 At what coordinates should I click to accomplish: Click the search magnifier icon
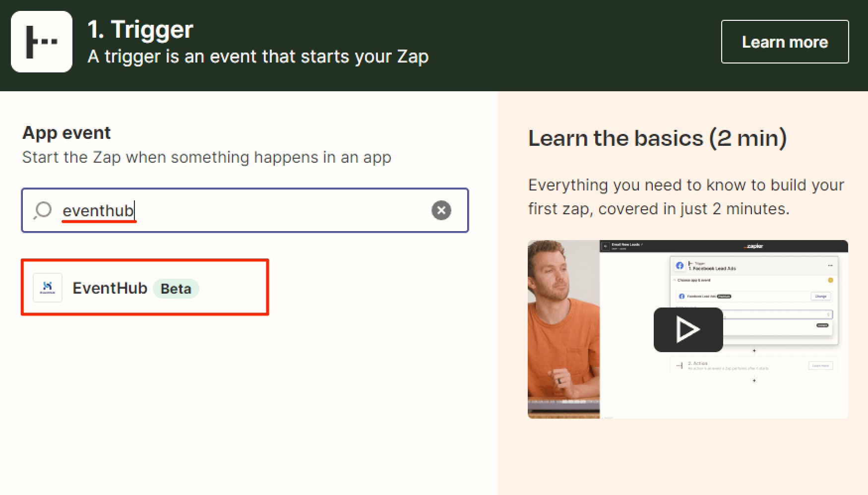tap(43, 210)
